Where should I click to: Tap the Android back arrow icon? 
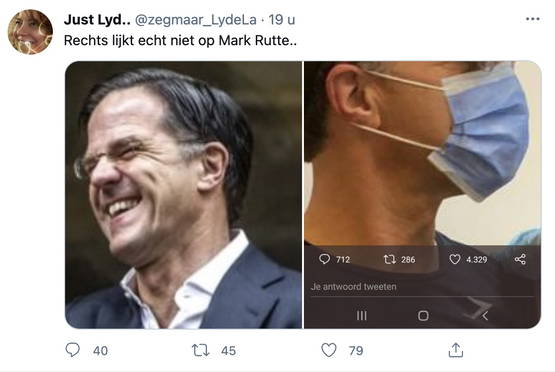point(485,316)
